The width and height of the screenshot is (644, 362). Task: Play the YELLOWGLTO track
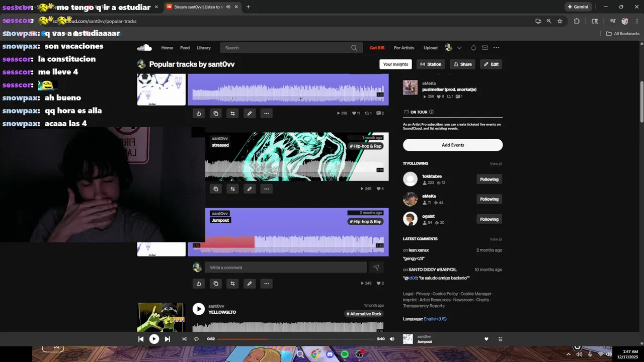[x=199, y=309]
